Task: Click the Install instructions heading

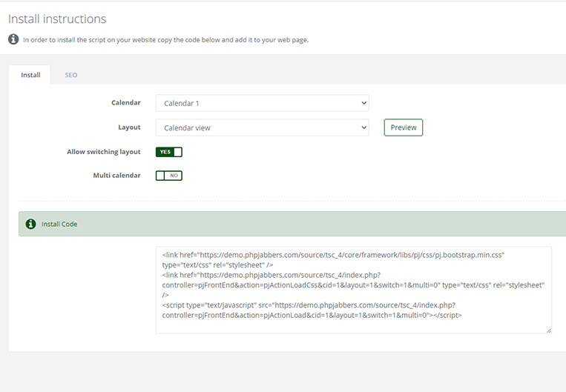Action: coord(57,19)
